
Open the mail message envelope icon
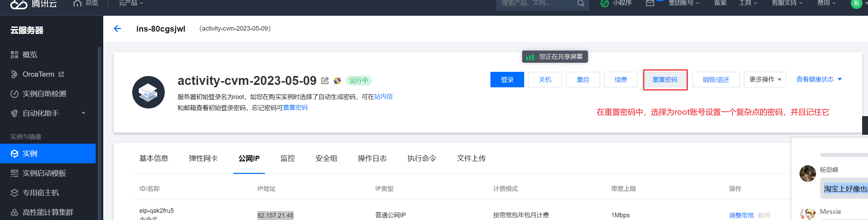tap(650, 3)
